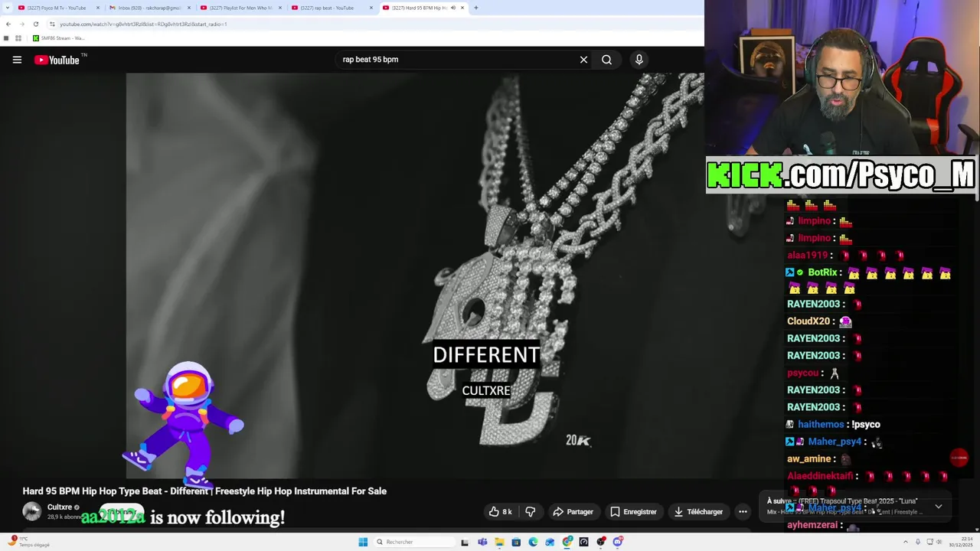
Task: Click 'alaa1919' username in chat
Action: (x=808, y=256)
